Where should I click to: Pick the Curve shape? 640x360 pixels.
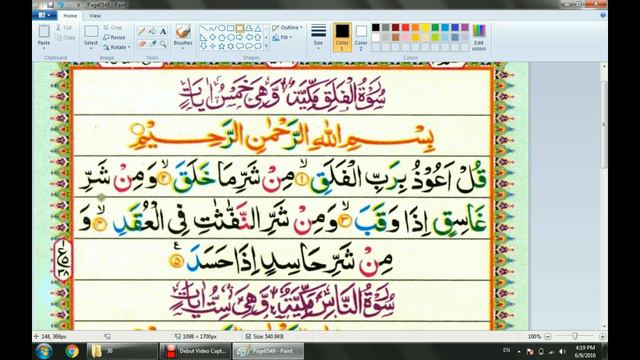click(212, 29)
